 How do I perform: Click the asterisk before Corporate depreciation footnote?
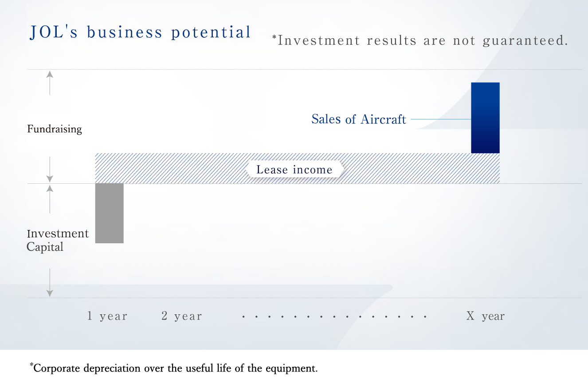(31, 365)
